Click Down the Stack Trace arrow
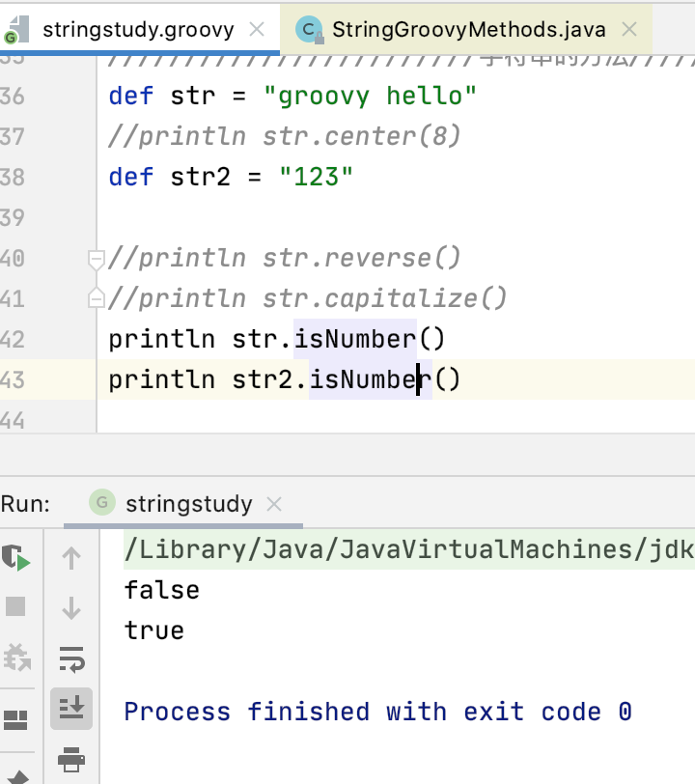695x784 pixels. [x=72, y=607]
